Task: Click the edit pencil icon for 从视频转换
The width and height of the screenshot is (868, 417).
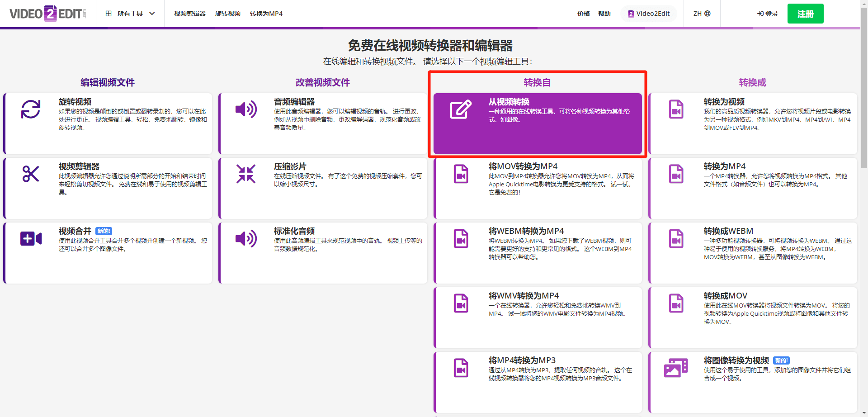Action: click(x=461, y=109)
